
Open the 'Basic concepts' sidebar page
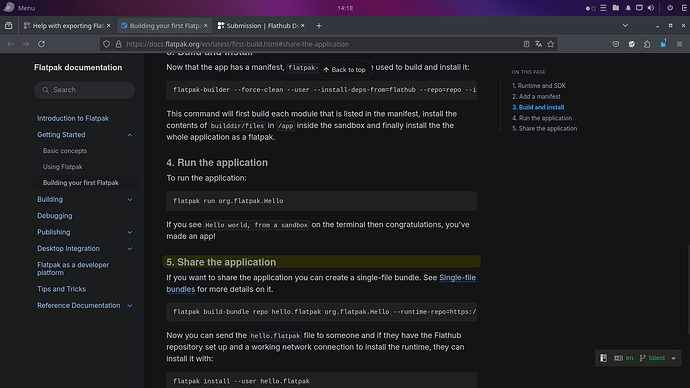pyautogui.click(x=65, y=151)
